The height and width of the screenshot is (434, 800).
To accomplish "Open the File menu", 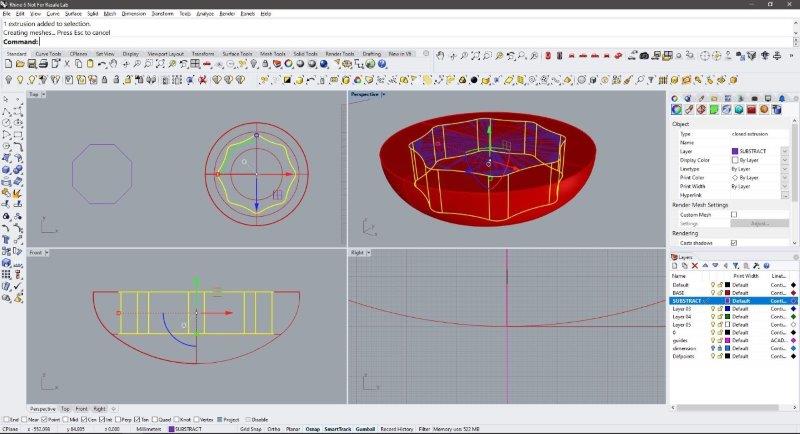I will (x=7, y=14).
